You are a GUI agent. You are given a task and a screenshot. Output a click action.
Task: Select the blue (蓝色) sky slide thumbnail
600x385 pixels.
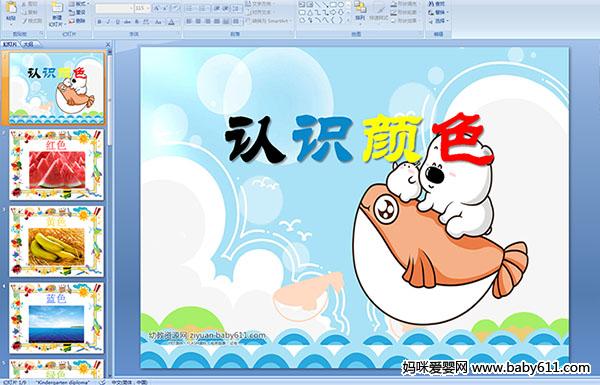(56, 318)
